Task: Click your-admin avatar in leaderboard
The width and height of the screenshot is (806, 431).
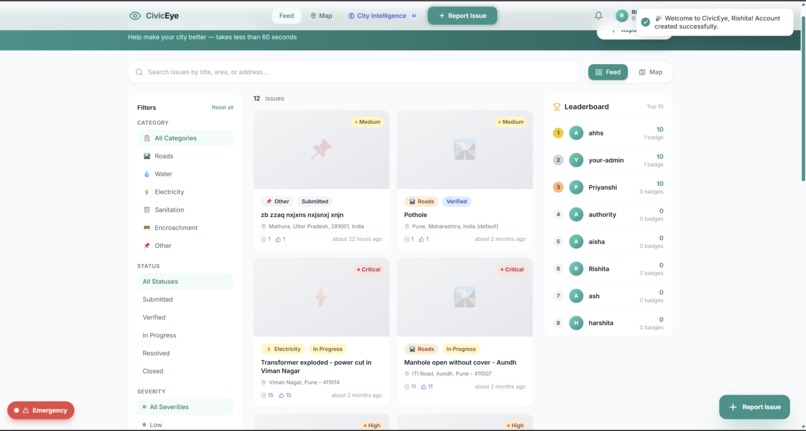Action: point(576,160)
